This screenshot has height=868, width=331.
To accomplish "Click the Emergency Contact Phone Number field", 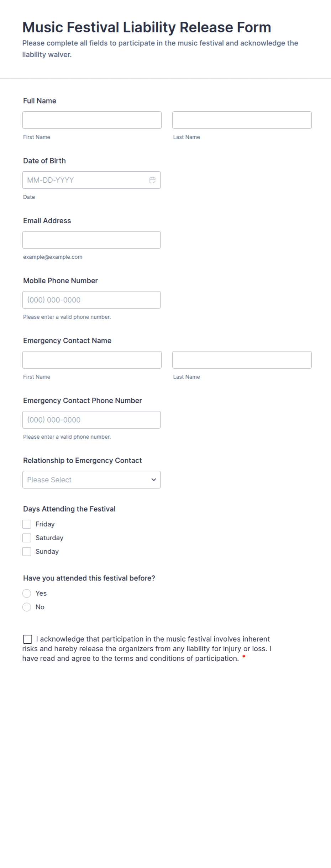I will click(x=91, y=419).
